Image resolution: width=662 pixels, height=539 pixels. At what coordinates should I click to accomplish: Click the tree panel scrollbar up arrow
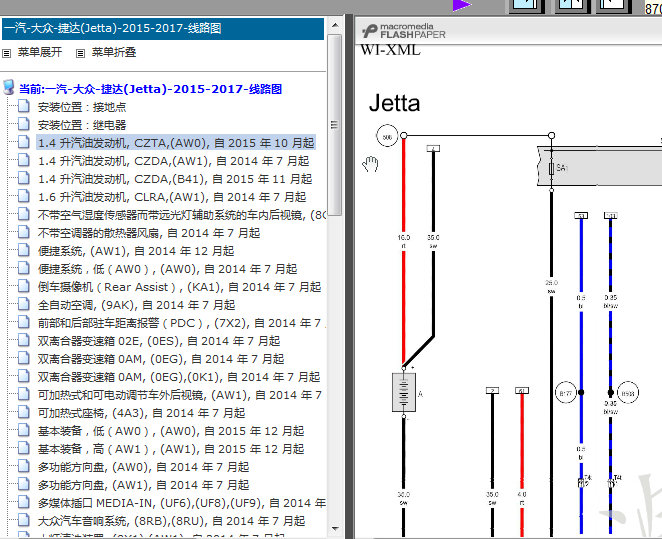(335, 25)
